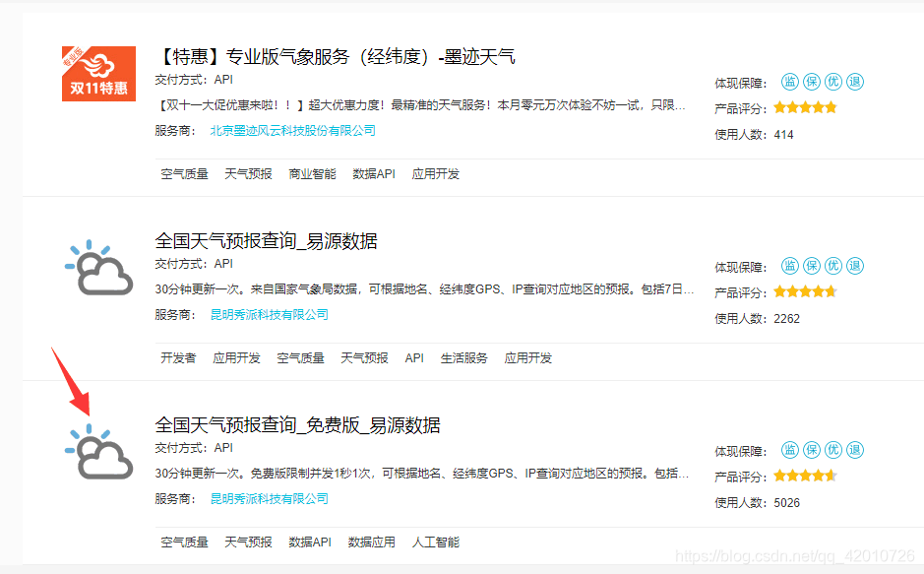Click 交付方式: API under 免费版 title

click(194, 448)
